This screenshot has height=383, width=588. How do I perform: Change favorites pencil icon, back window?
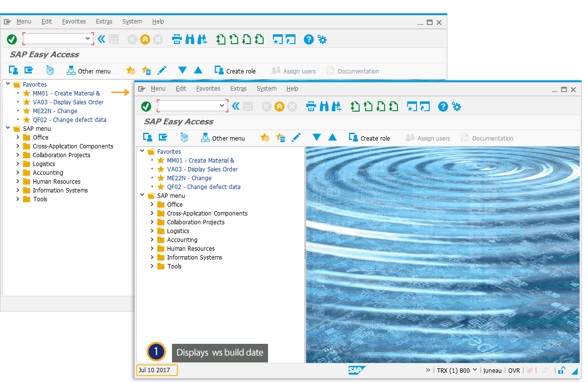[x=162, y=71]
